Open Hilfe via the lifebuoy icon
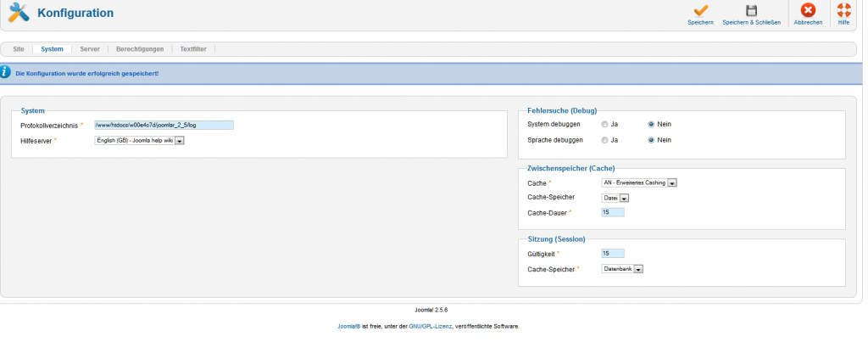The image size is (868, 342). pyautogui.click(x=843, y=11)
